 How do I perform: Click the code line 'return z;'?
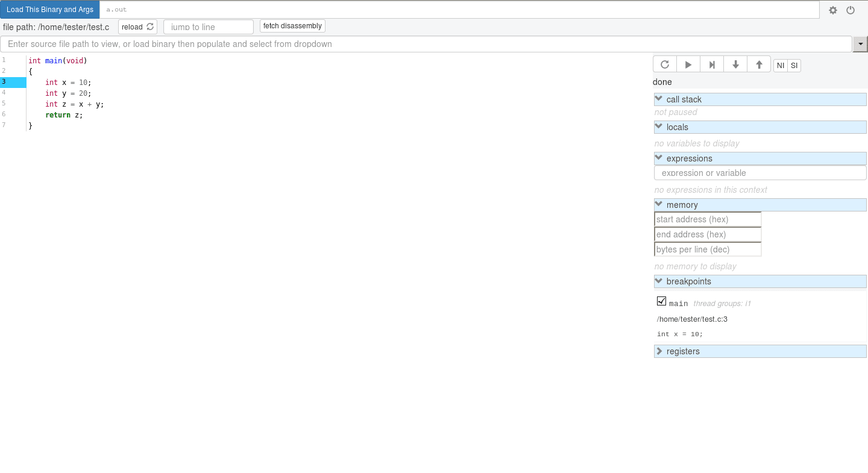[x=64, y=115]
